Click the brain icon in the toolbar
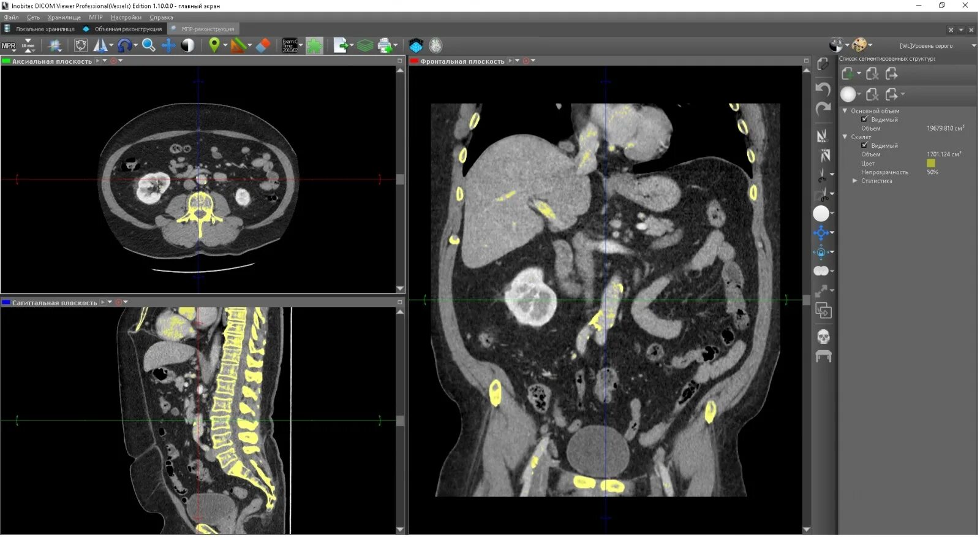This screenshot has height=537, width=980. click(x=436, y=45)
